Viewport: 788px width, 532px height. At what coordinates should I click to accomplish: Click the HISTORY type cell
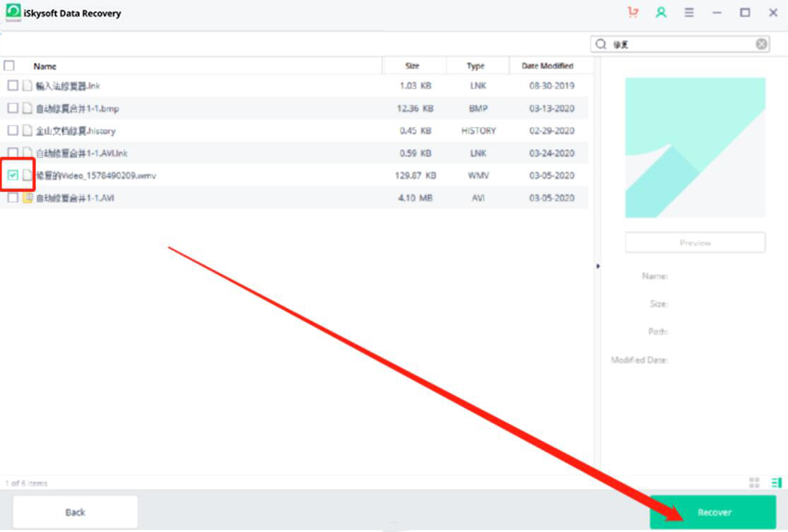(478, 131)
